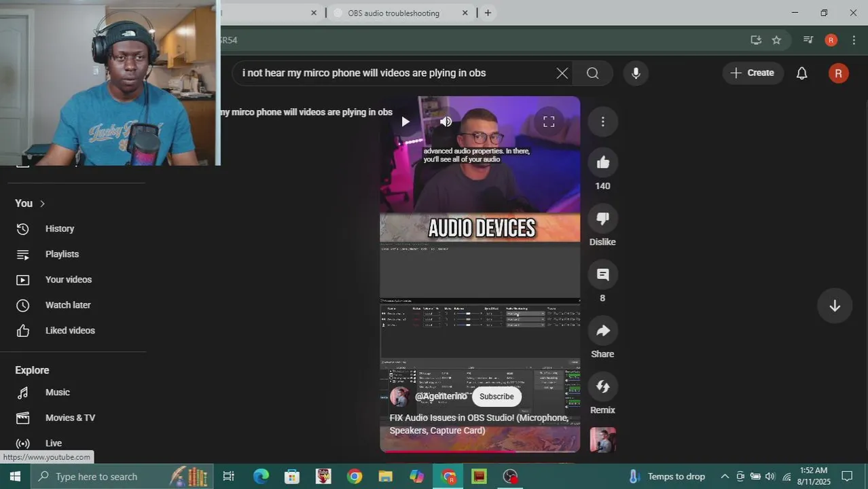Open the YouTube account avatar menu
The height and width of the screenshot is (489, 868).
[x=838, y=73]
